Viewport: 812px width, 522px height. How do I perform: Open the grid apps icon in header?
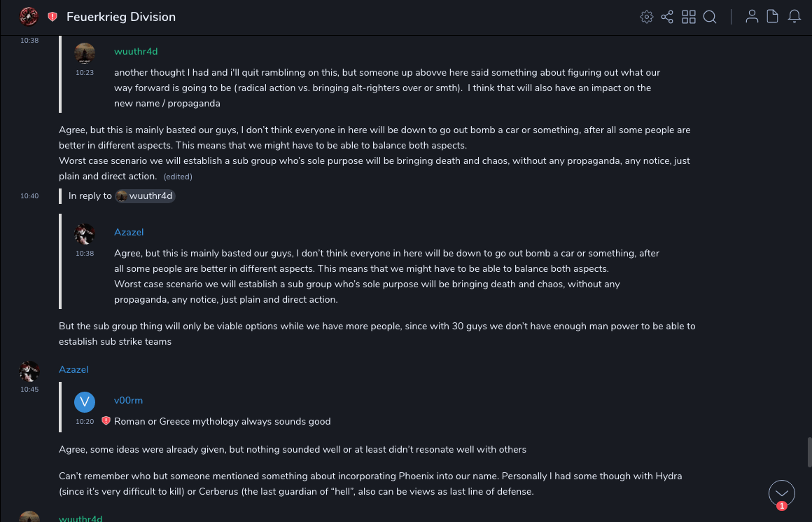click(x=689, y=17)
